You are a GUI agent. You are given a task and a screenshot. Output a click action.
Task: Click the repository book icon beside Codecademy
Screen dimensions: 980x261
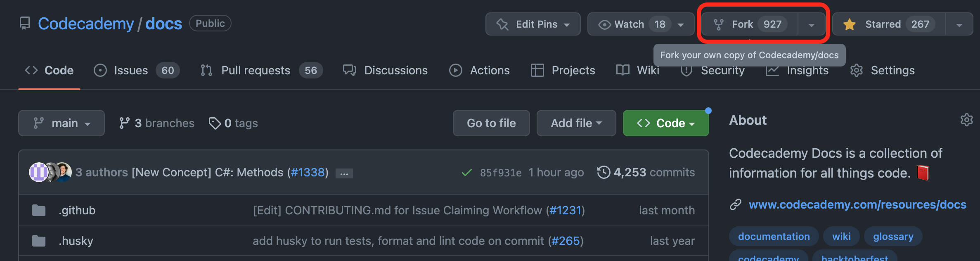pos(25,24)
